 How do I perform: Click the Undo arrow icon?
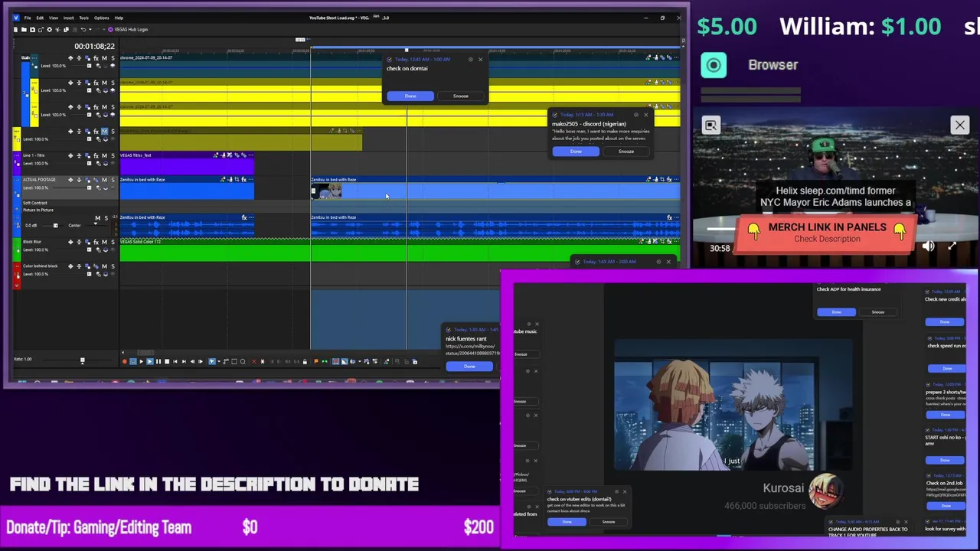pos(83,29)
